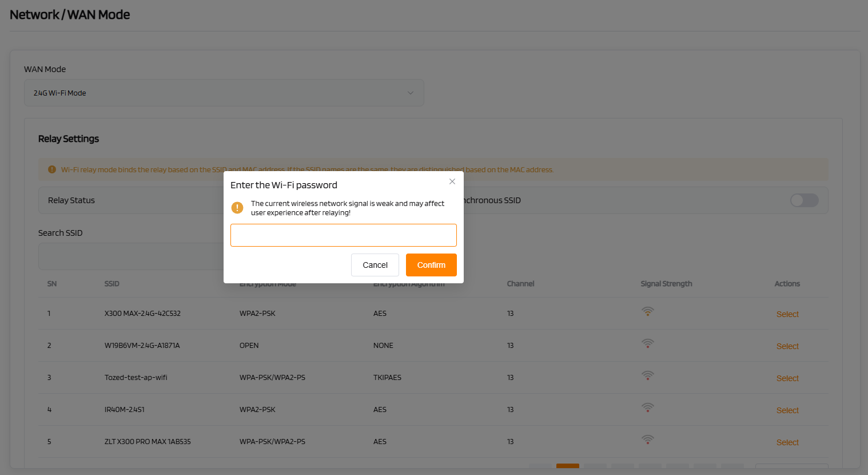The height and width of the screenshot is (475, 868).
Task: Click signal strength icon for Tozed-test-ap-wifi
Action: 647,376
